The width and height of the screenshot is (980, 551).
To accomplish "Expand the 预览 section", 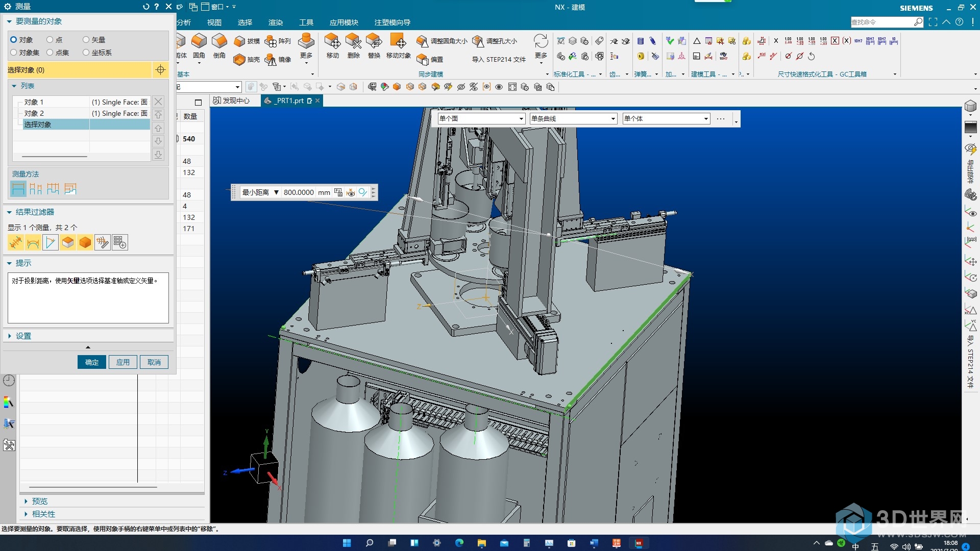I will [x=26, y=502].
